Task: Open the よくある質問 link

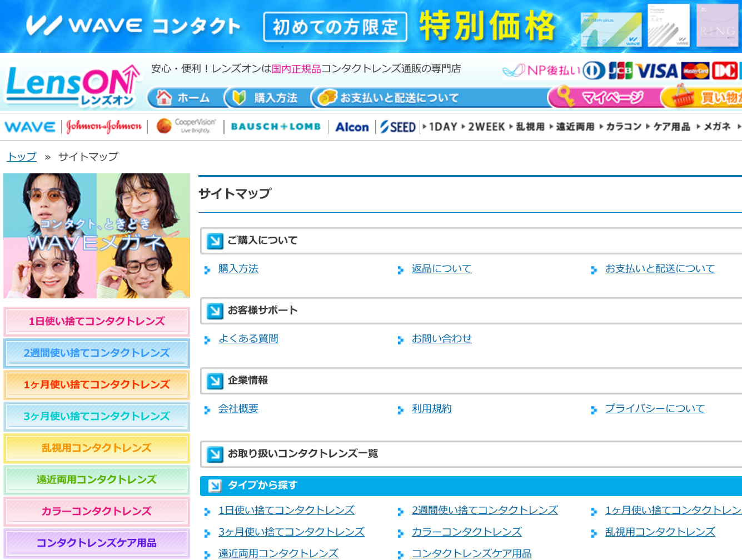Action: tap(248, 339)
